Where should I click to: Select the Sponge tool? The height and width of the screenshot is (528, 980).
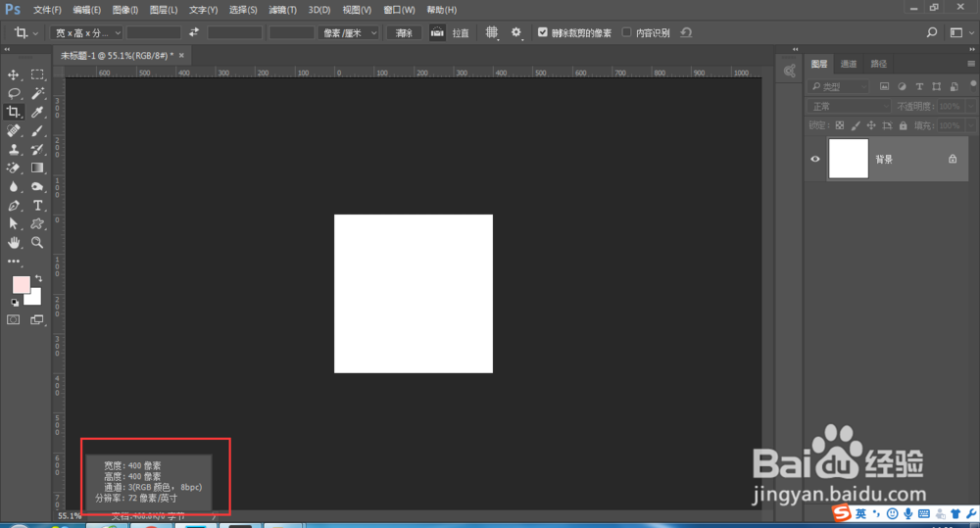click(x=37, y=187)
